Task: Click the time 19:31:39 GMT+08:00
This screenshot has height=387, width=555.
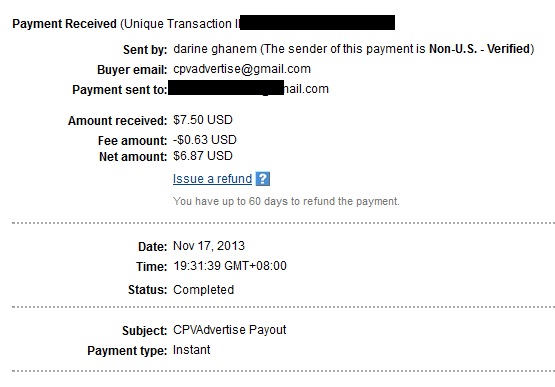Action: [x=230, y=266]
